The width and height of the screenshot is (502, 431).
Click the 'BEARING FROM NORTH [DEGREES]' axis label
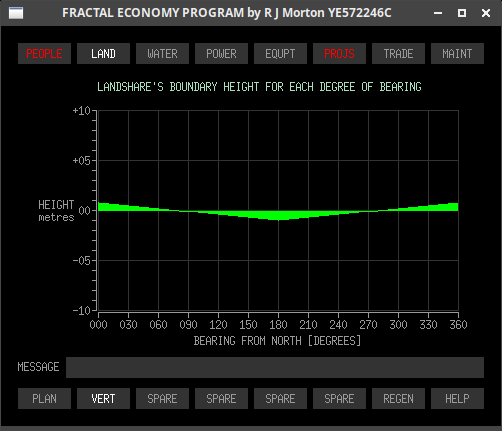(x=277, y=341)
